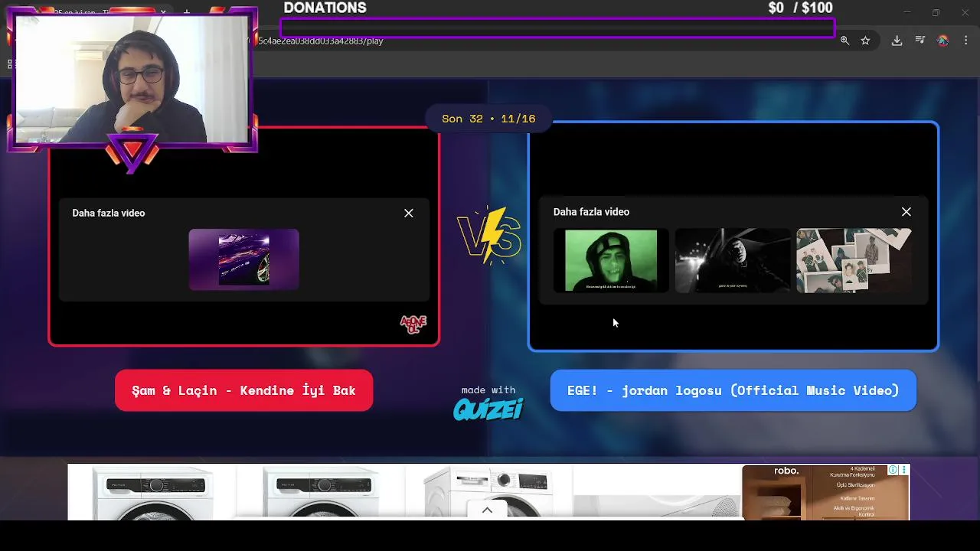
Task: Vote for EGE! - jordan logosu
Action: click(x=733, y=390)
